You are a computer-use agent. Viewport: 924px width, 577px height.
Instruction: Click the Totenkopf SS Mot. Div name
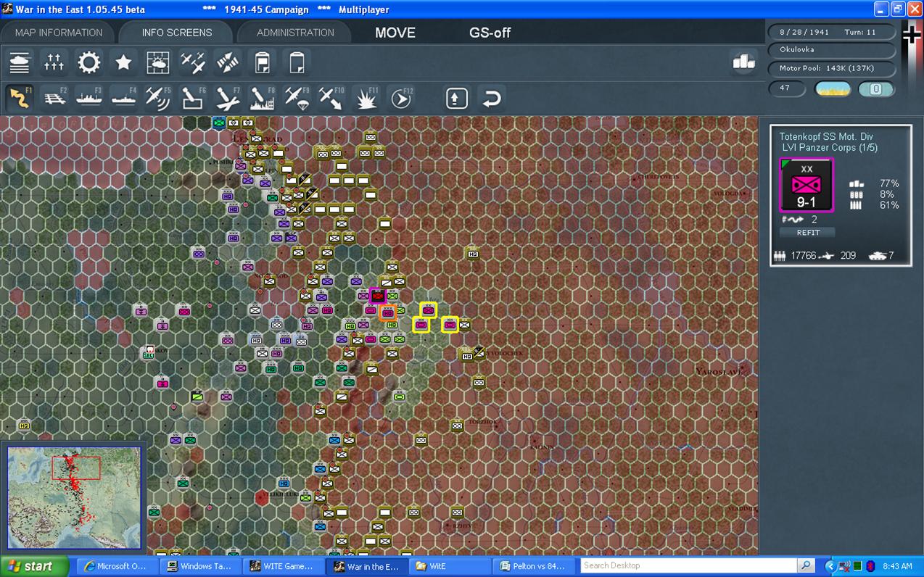[x=826, y=136]
